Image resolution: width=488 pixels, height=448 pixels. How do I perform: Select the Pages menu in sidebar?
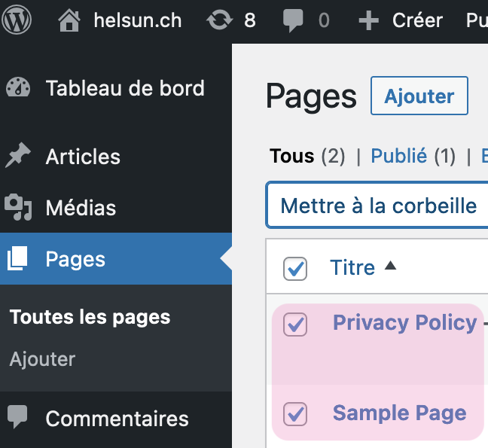point(75,259)
